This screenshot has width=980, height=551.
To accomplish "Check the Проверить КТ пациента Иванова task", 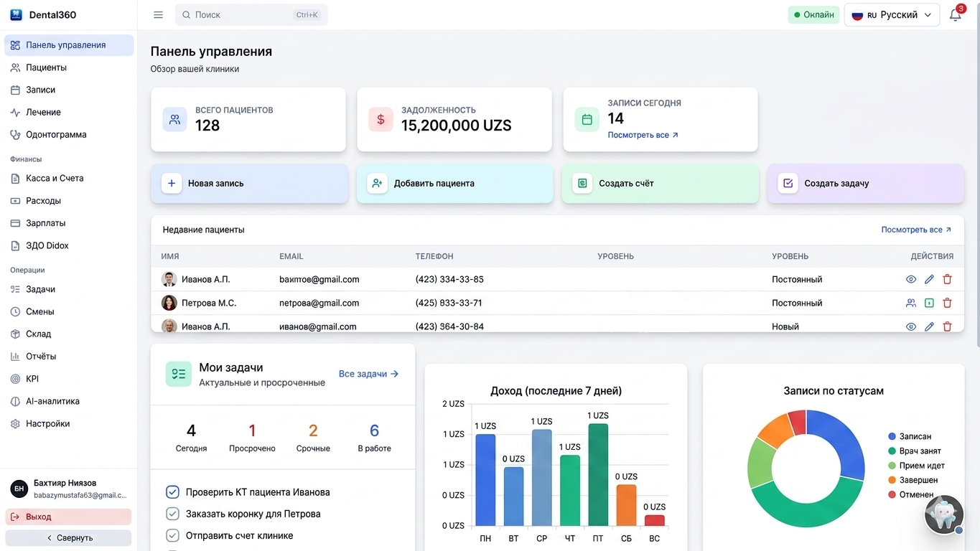I will coord(172,492).
